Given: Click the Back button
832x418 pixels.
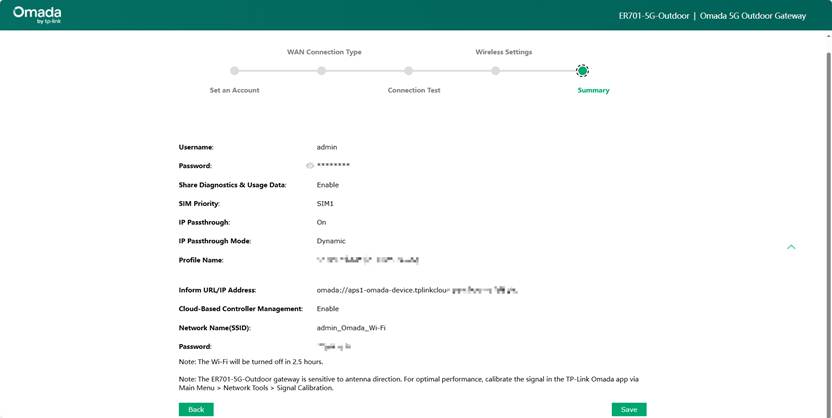Looking at the screenshot, I should pos(196,409).
